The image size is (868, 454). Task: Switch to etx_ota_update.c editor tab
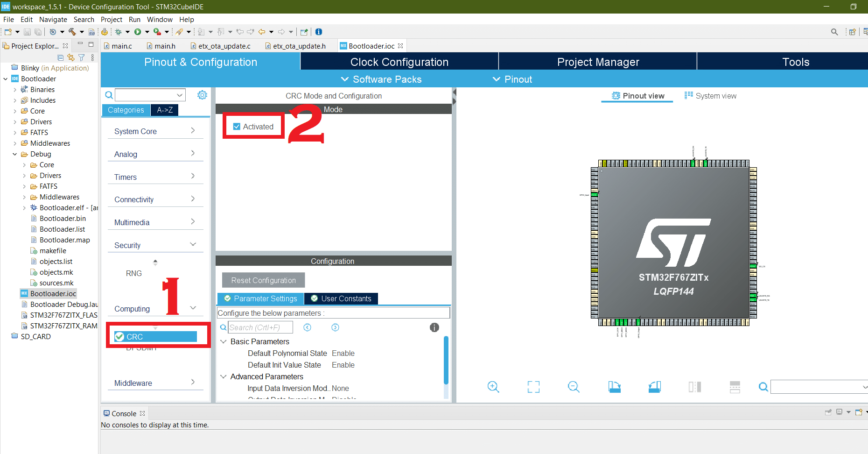point(220,46)
